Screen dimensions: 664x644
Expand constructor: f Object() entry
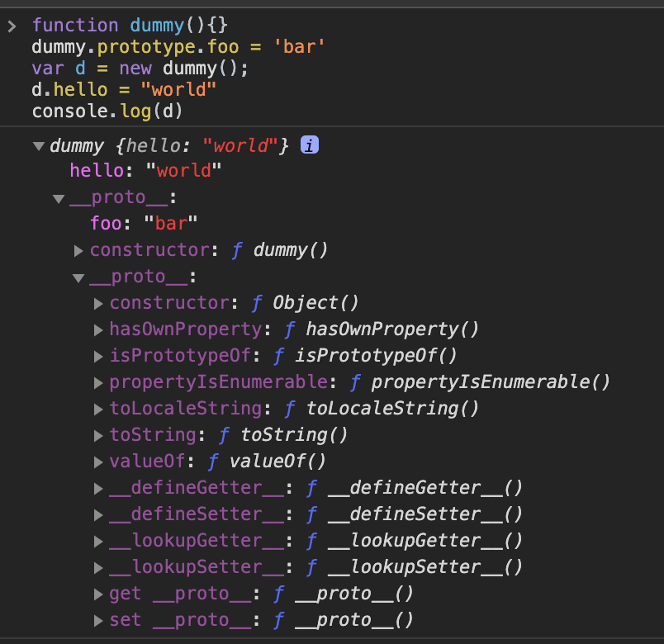click(x=99, y=304)
